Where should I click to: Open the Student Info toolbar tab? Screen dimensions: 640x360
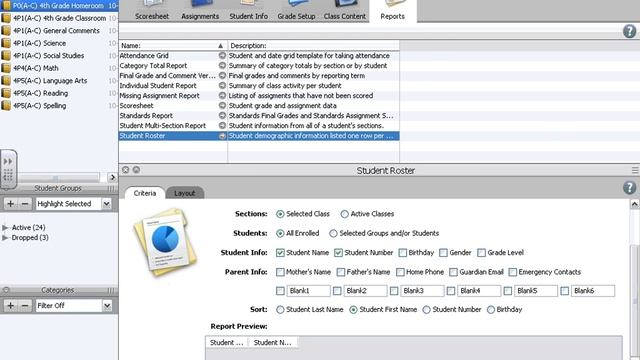coord(249,11)
